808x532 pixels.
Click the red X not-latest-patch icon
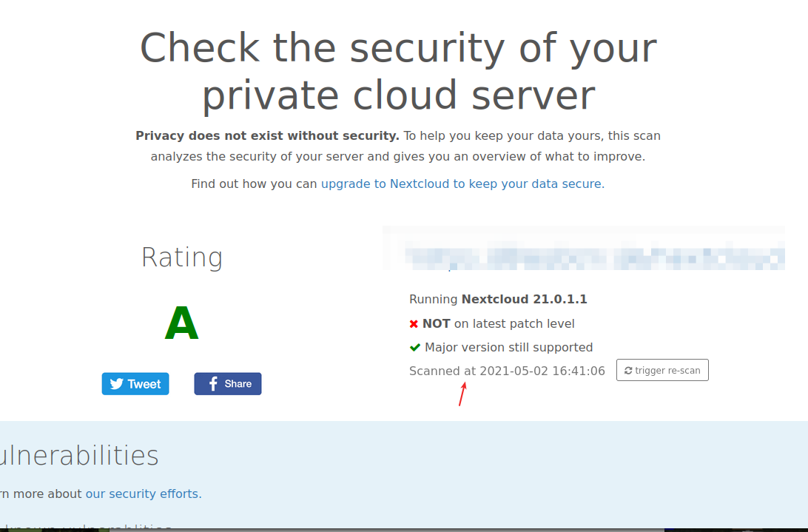414,324
